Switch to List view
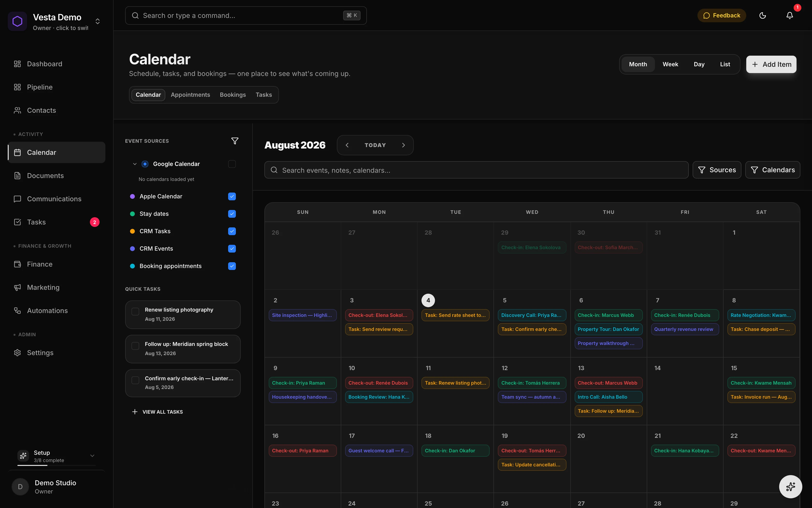The image size is (812, 508). (x=725, y=64)
